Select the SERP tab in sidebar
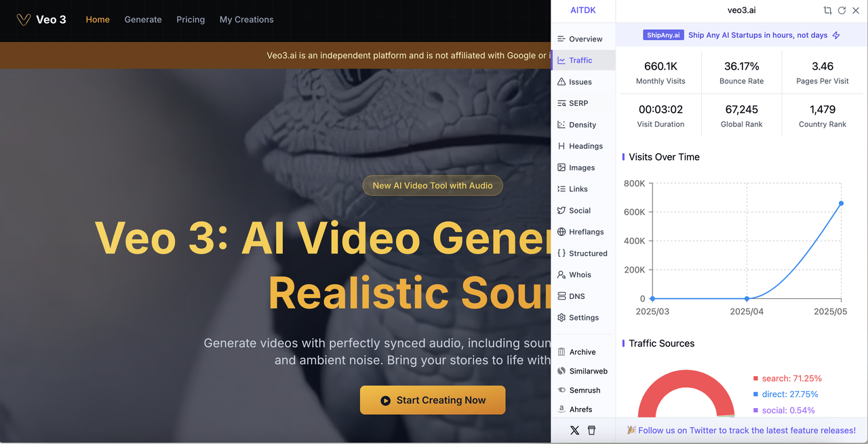Screen dimensions: 868x444 [573, 103]
